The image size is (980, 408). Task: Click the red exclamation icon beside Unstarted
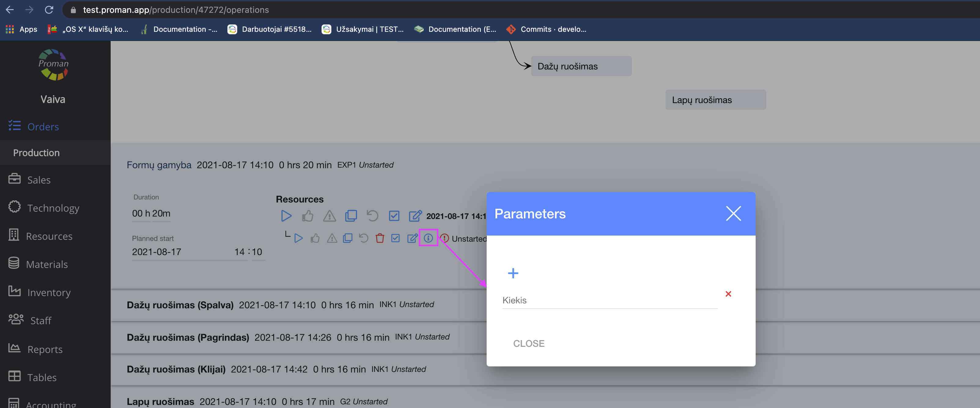[x=444, y=238]
